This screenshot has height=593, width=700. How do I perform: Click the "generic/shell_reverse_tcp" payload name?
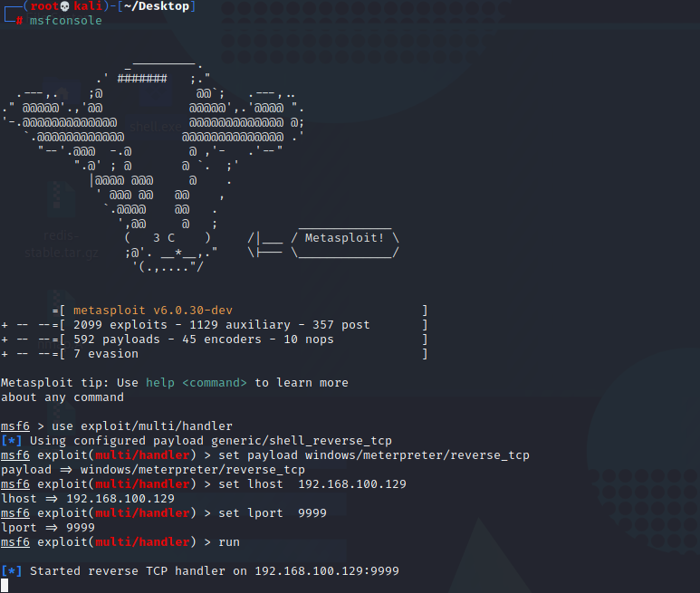pos(302,440)
